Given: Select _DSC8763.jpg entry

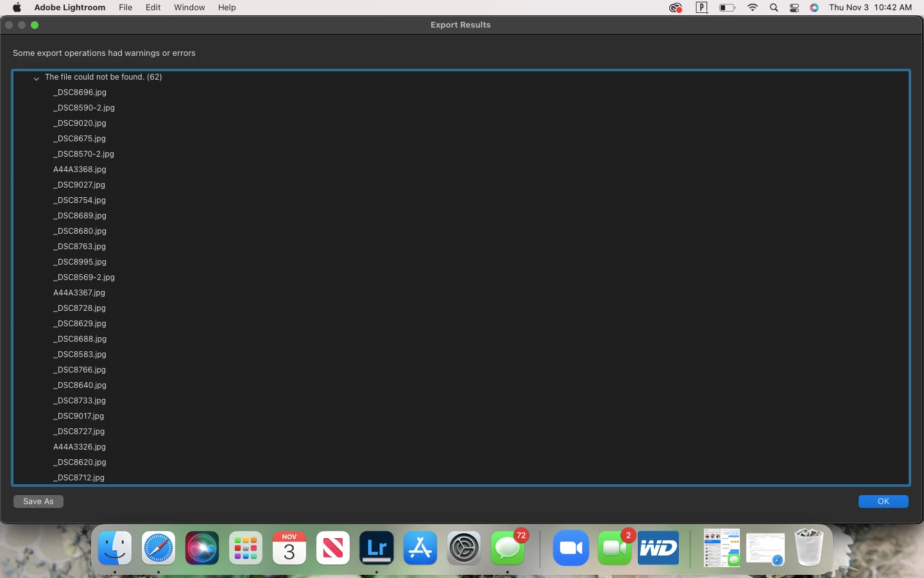Looking at the screenshot, I should pos(80,247).
